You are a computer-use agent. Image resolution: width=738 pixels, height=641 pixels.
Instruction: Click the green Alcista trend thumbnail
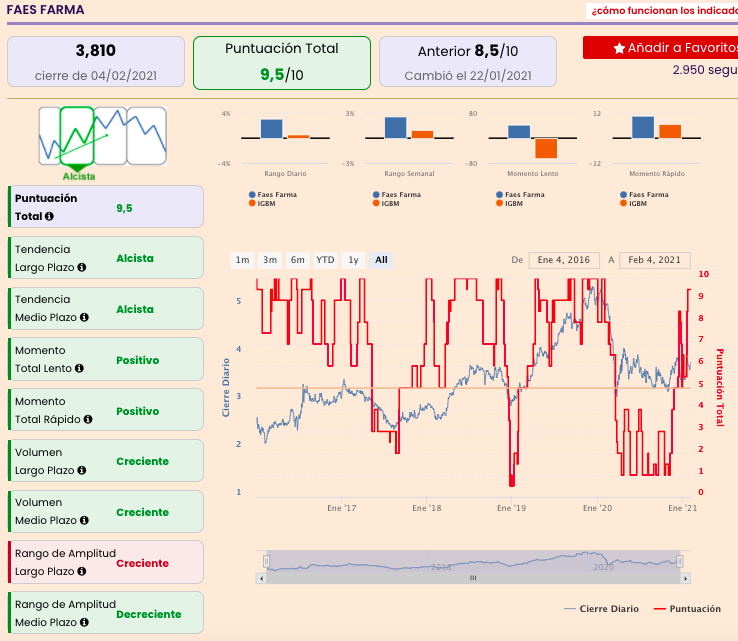pyautogui.click(x=77, y=136)
